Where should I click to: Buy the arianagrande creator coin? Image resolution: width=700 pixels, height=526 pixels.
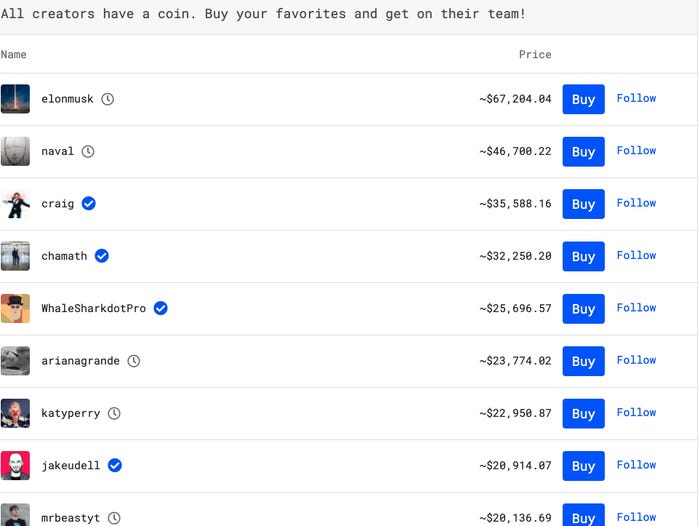click(x=583, y=361)
